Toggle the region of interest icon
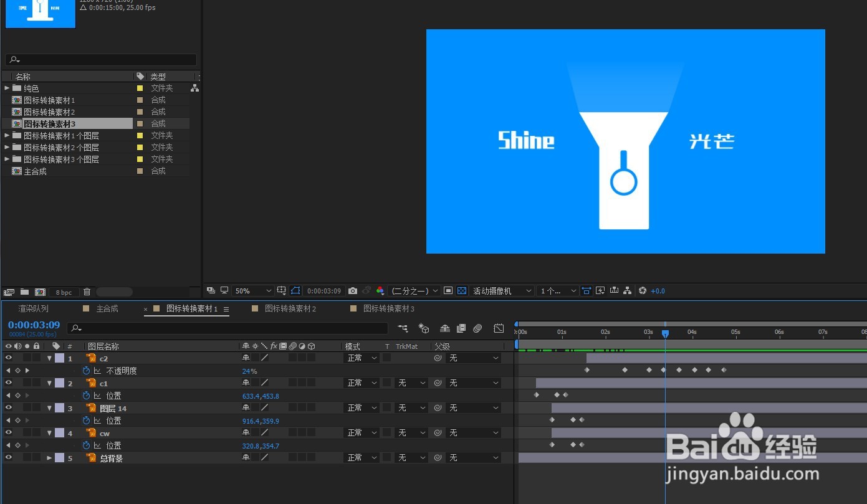The height and width of the screenshot is (504, 867). pyautogui.click(x=448, y=291)
